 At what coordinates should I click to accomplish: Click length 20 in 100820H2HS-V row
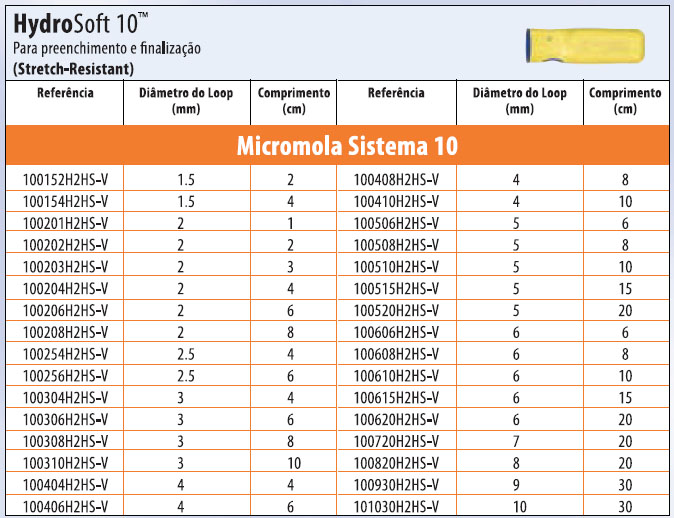pos(625,463)
